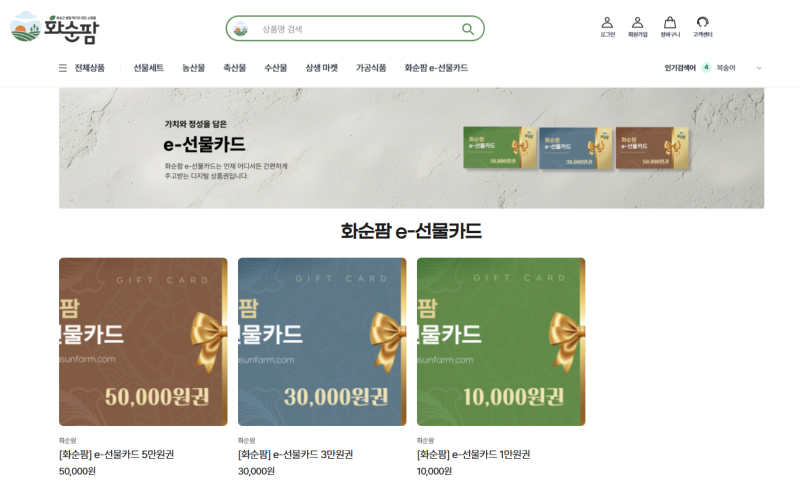The width and height of the screenshot is (800, 499).
Task: Open the 선물세트 menu
Action: [x=148, y=68]
